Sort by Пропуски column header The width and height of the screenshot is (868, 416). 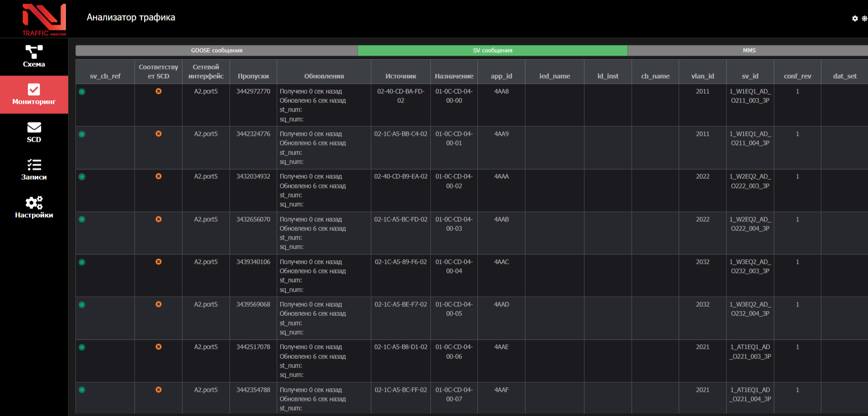coord(253,76)
